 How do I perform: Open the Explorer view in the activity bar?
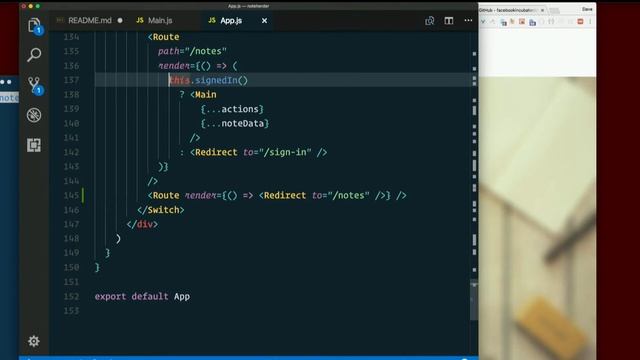tap(34, 26)
